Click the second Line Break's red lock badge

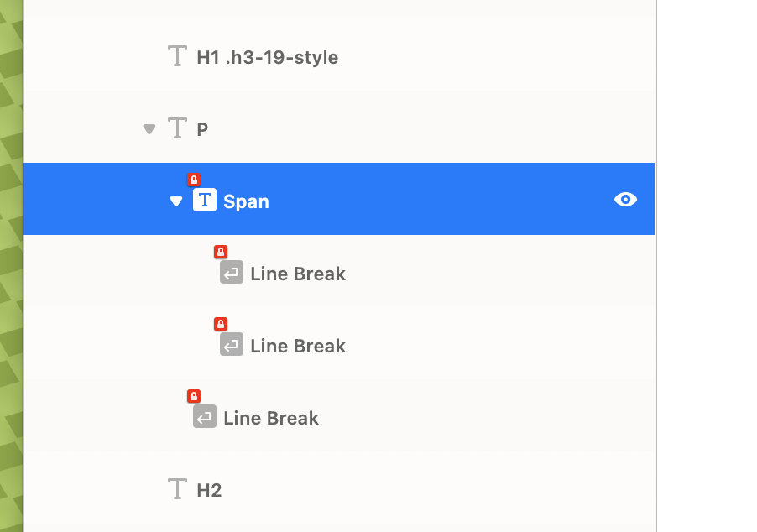[x=221, y=324]
